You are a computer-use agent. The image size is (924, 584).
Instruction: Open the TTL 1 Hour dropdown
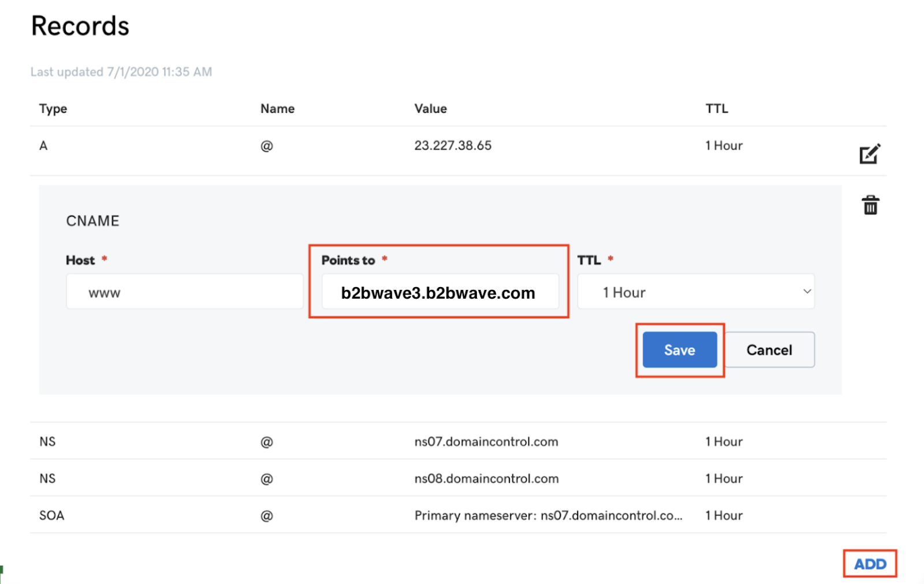coord(696,292)
